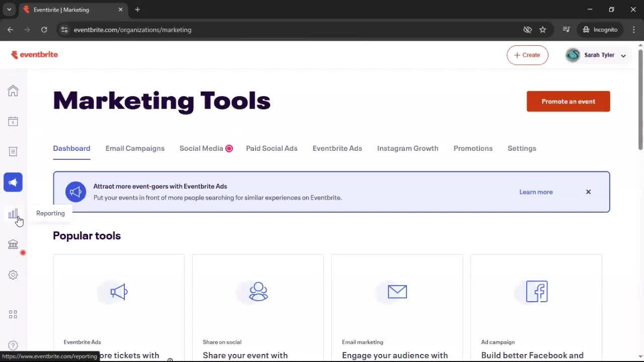Click the tracking protection eye icon

click(x=527, y=30)
